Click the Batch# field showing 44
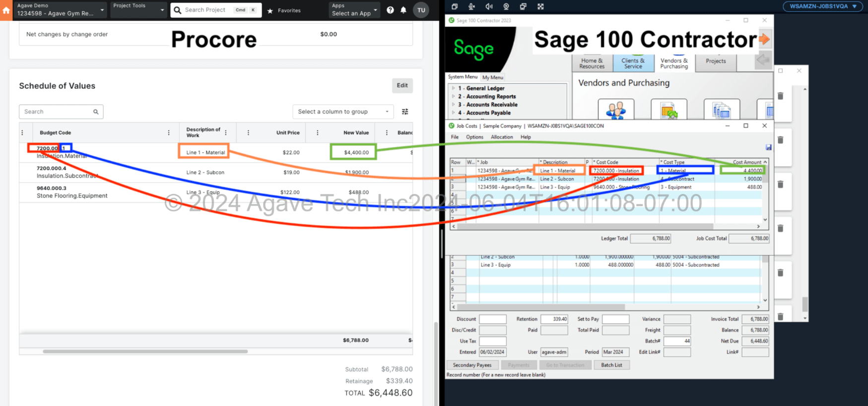 click(x=677, y=341)
